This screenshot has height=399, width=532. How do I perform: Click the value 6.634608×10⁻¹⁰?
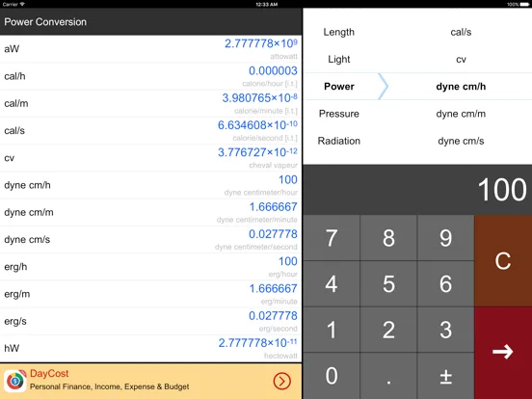pos(257,125)
